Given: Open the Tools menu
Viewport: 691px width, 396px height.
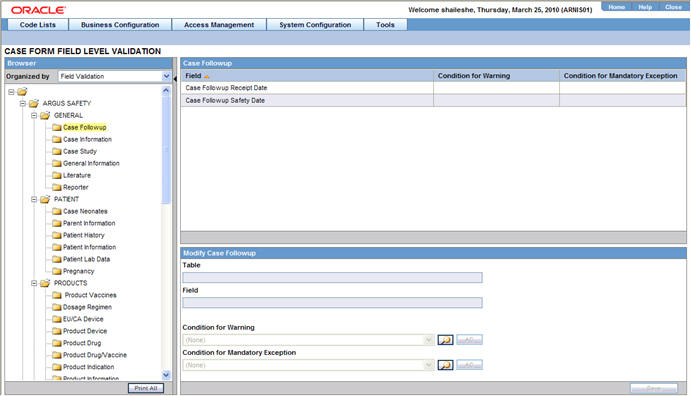Looking at the screenshot, I should point(385,25).
